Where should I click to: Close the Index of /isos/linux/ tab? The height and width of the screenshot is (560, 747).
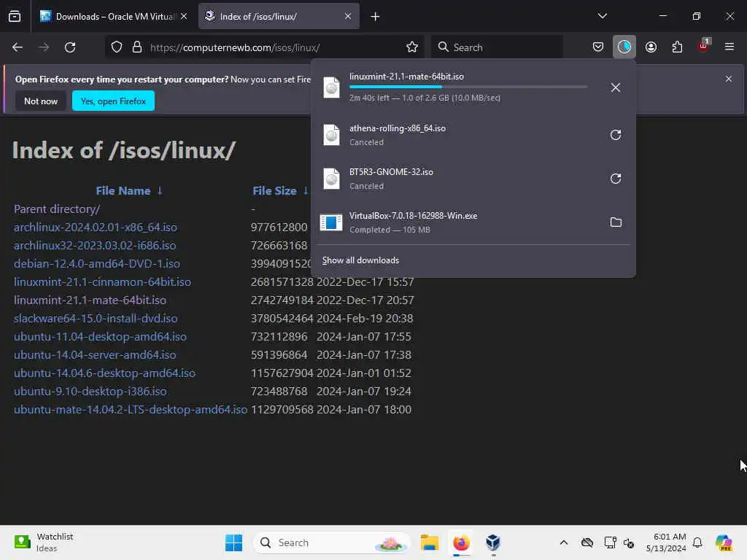(348, 16)
